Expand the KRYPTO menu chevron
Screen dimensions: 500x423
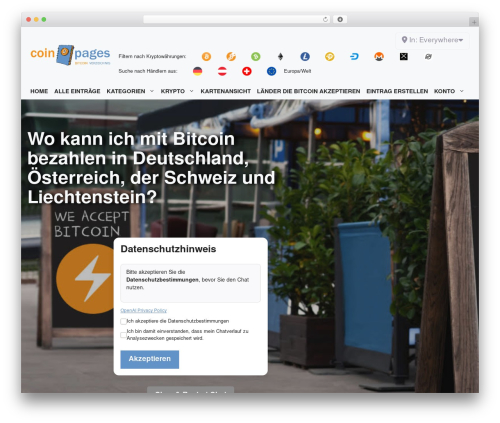[191, 91]
